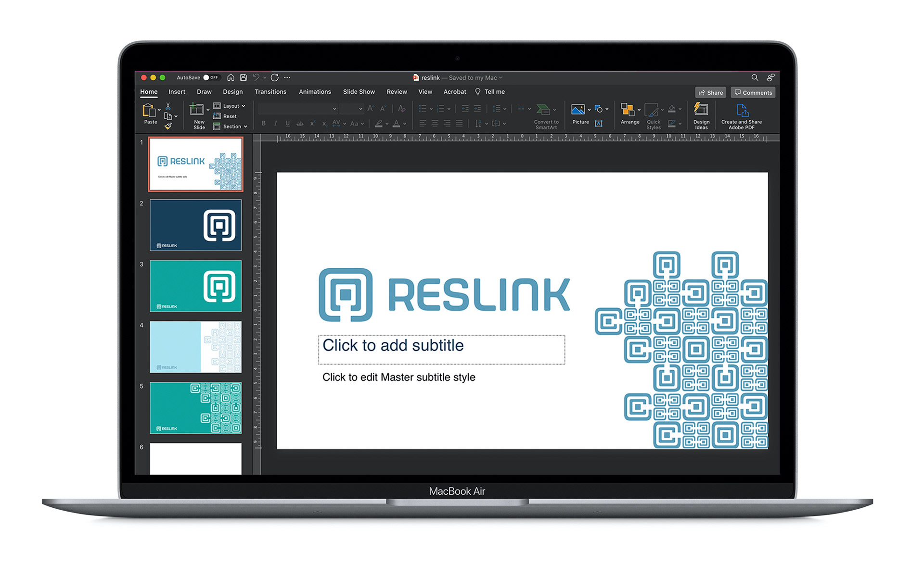This screenshot has height=565, width=924.
Task: Select the Format Painter brush
Action: point(168,126)
